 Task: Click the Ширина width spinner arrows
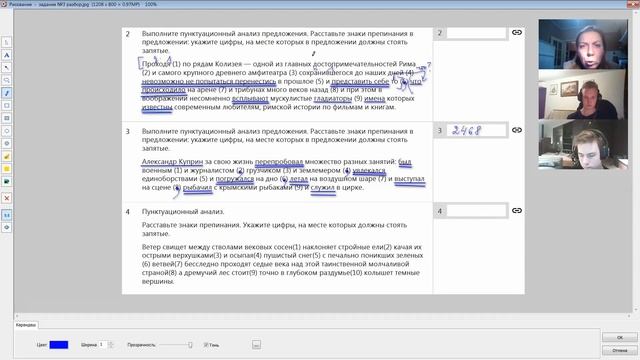click(x=111, y=345)
